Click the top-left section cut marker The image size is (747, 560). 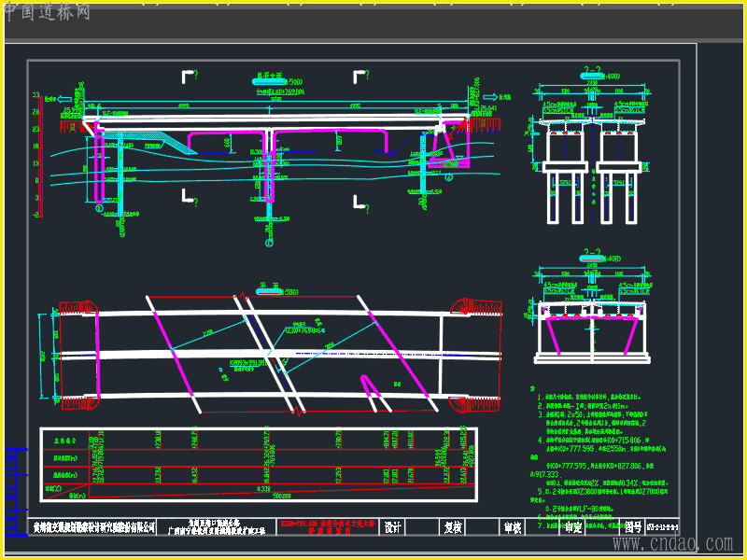click(x=190, y=77)
